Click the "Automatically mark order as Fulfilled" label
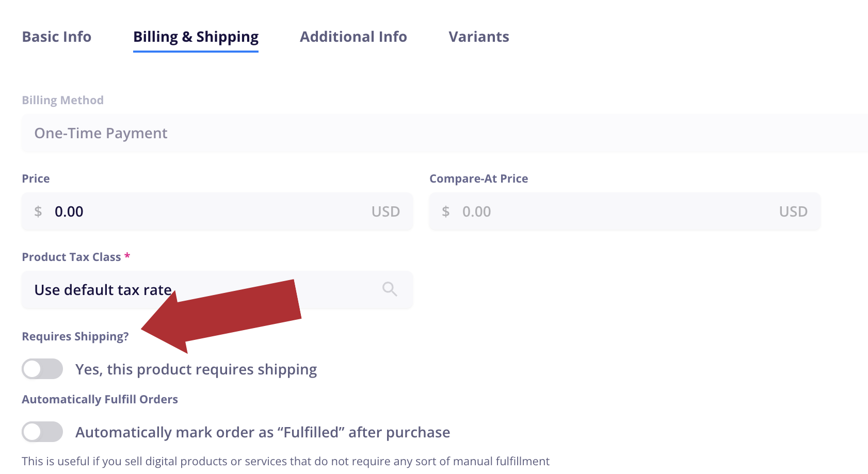 pyautogui.click(x=263, y=432)
